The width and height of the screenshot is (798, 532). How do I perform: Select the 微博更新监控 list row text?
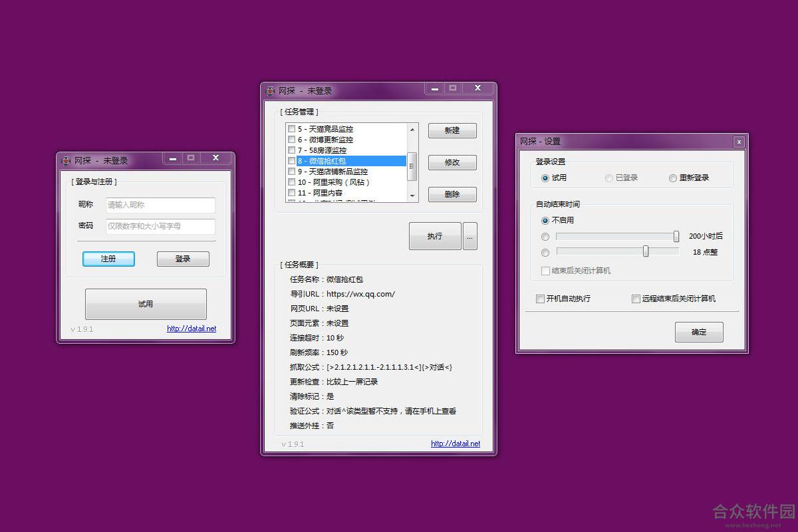click(325, 140)
